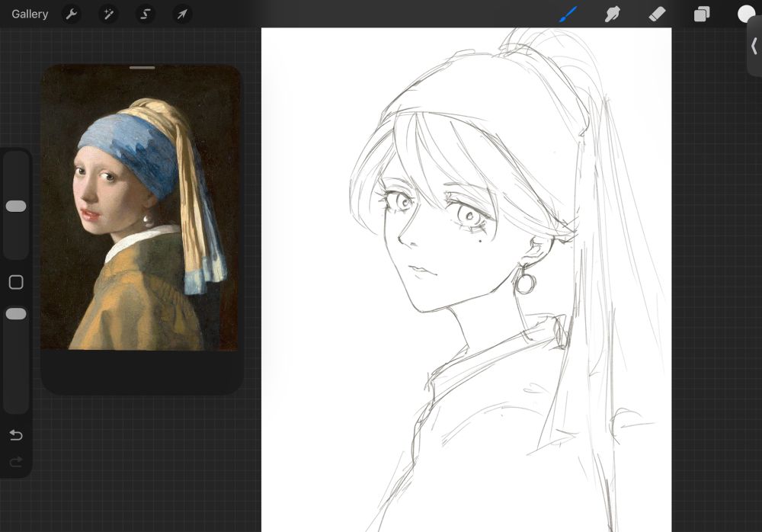Select the Eraser tool
This screenshot has width=762, height=532.
click(657, 14)
